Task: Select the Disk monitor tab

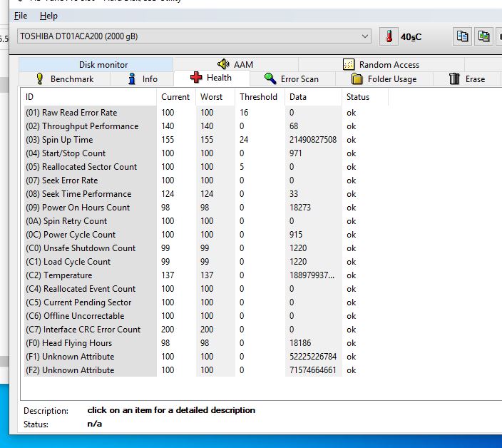Action: pyautogui.click(x=103, y=65)
